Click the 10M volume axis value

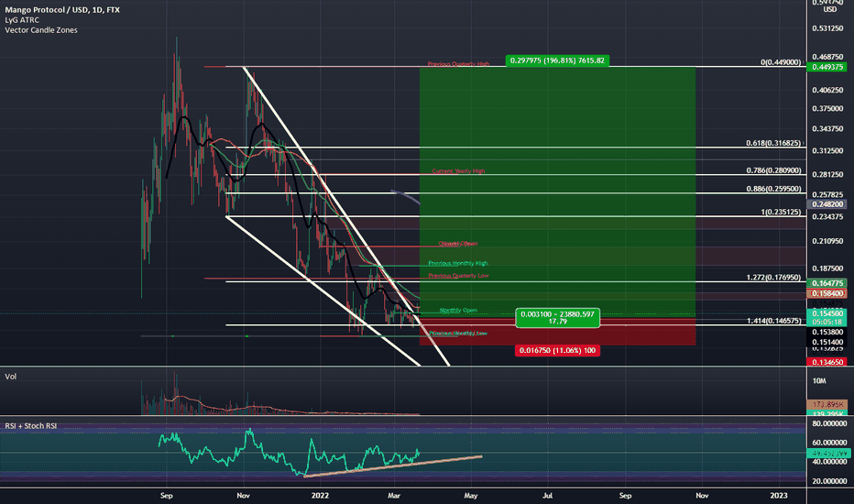point(819,381)
